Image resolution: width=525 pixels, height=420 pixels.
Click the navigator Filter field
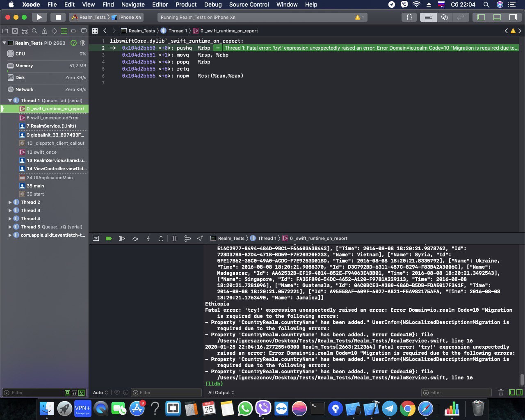coord(33,393)
